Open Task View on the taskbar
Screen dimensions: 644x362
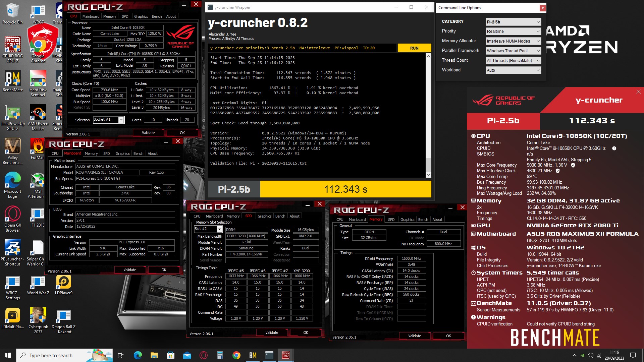click(x=121, y=355)
